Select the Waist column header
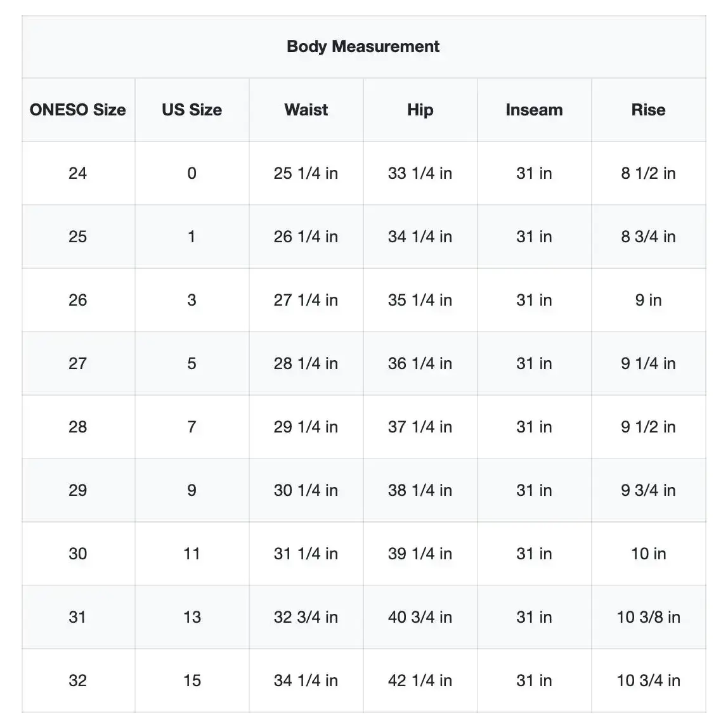The image size is (728, 728). click(x=306, y=110)
